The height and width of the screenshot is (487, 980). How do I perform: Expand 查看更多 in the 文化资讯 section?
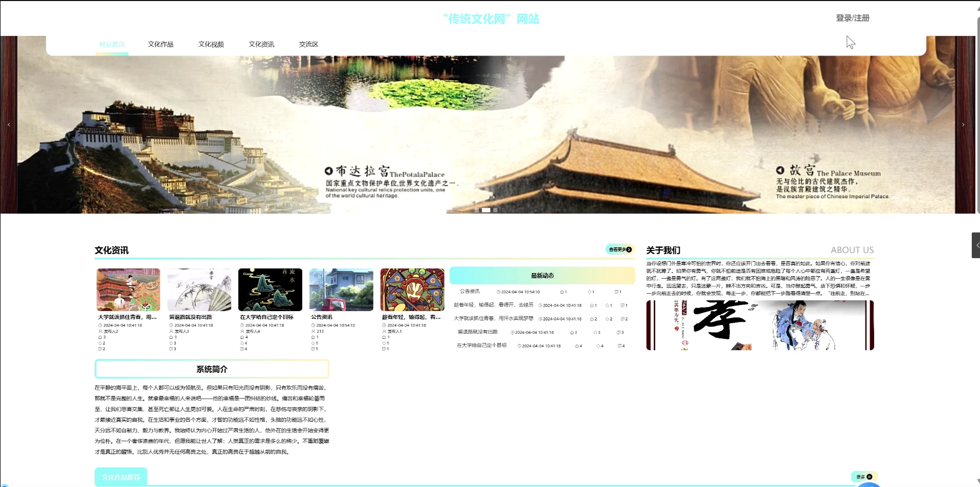click(619, 249)
